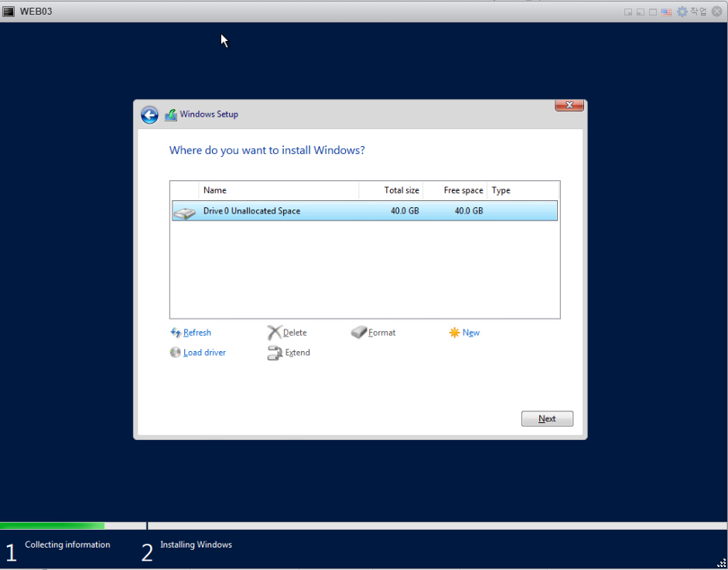Click the full-window console size icon
The height and width of the screenshot is (570, 728).
(653, 12)
